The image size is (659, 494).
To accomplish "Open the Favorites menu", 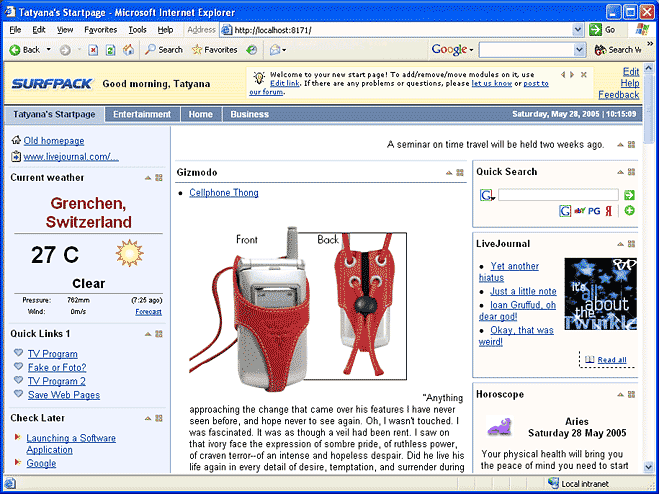I will (x=100, y=30).
